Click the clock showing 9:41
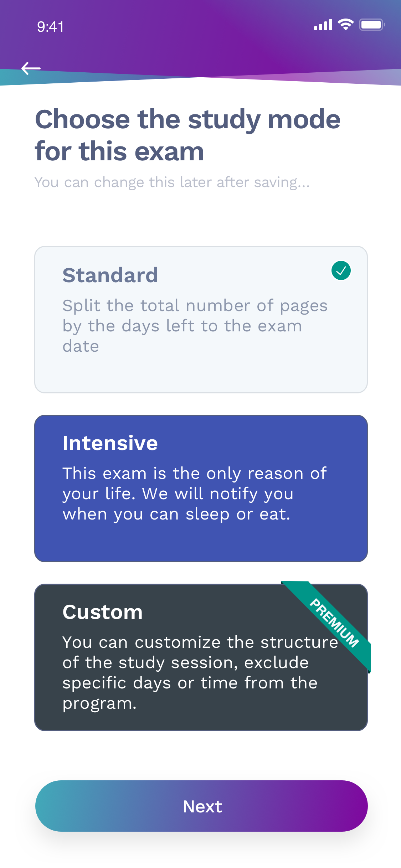The image size is (401, 868). [50, 26]
